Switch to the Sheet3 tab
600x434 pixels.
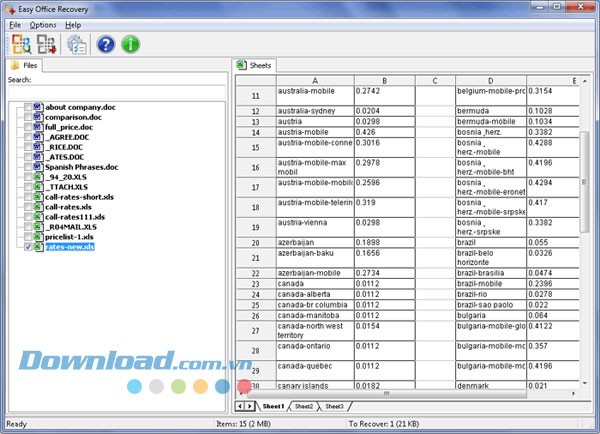point(334,407)
